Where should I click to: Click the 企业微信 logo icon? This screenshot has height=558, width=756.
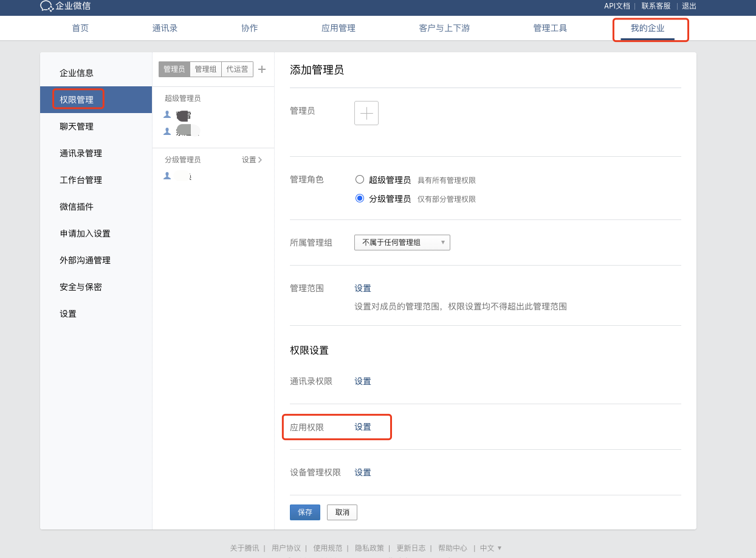tap(47, 6)
